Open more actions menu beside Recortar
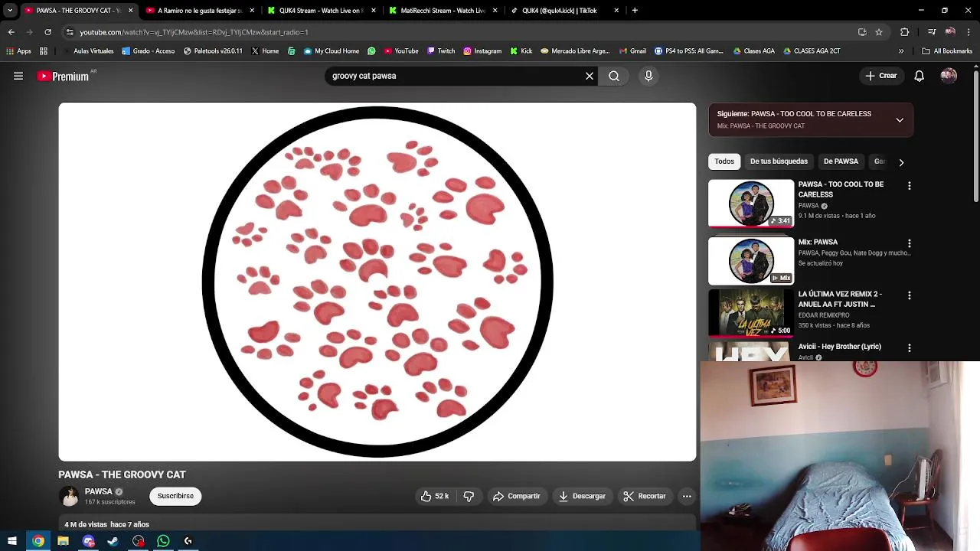980x551 pixels. (x=687, y=496)
